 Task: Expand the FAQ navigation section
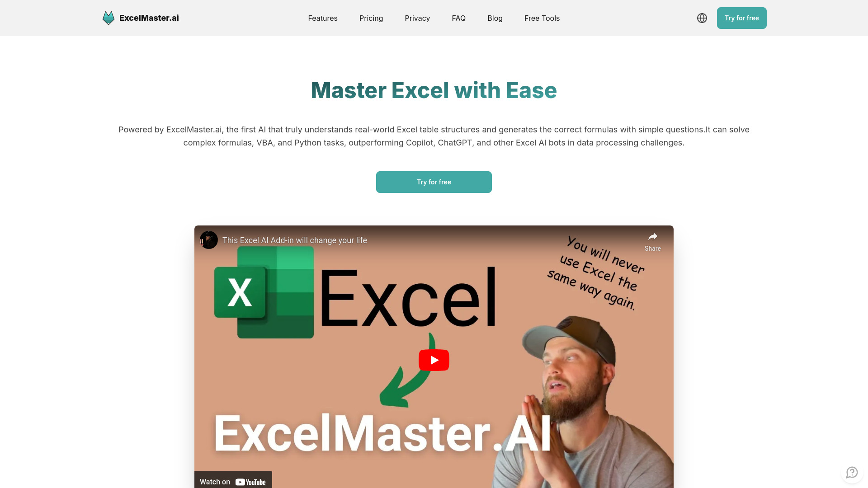458,18
